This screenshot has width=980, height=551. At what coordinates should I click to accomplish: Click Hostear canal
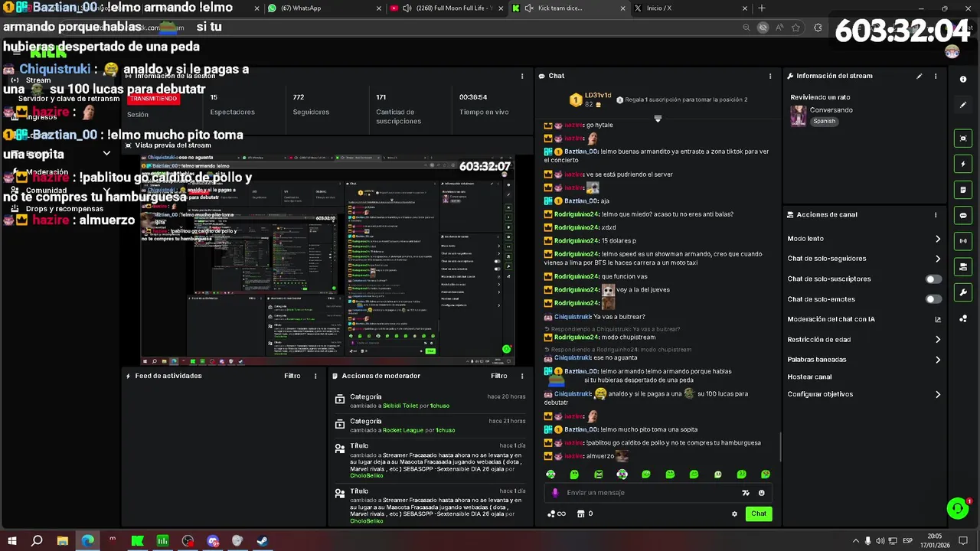pos(809,377)
